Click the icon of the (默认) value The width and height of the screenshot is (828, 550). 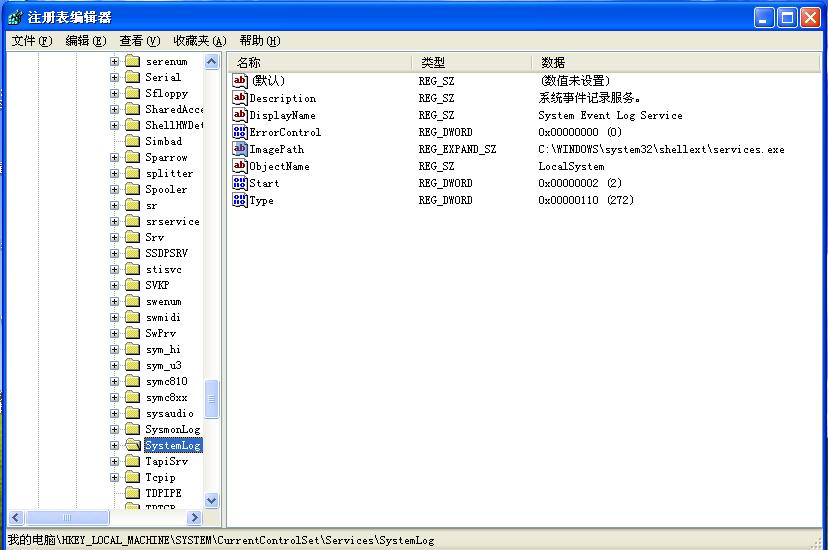(x=240, y=81)
